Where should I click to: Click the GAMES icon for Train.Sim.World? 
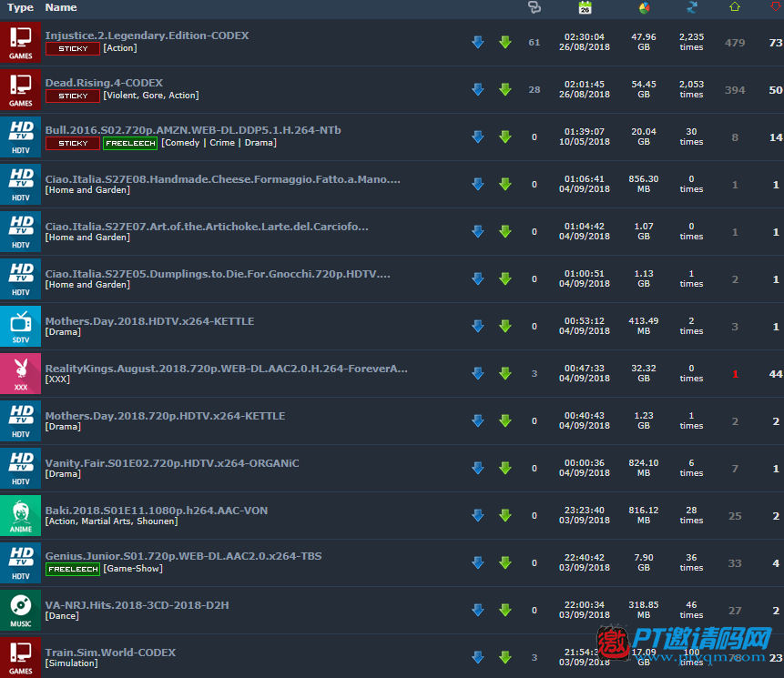click(21, 657)
